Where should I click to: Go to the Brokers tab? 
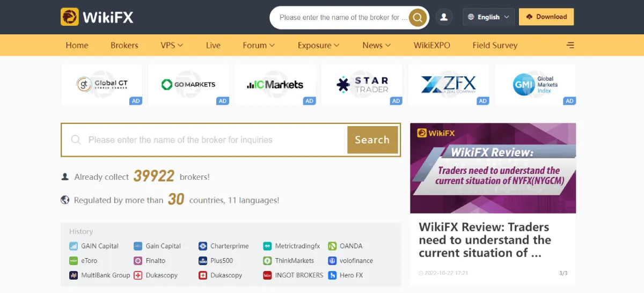click(x=125, y=46)
